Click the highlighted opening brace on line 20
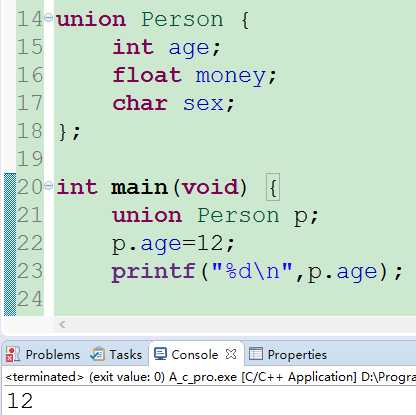This screenshot has width=416, height=415. tap(273, 187)
